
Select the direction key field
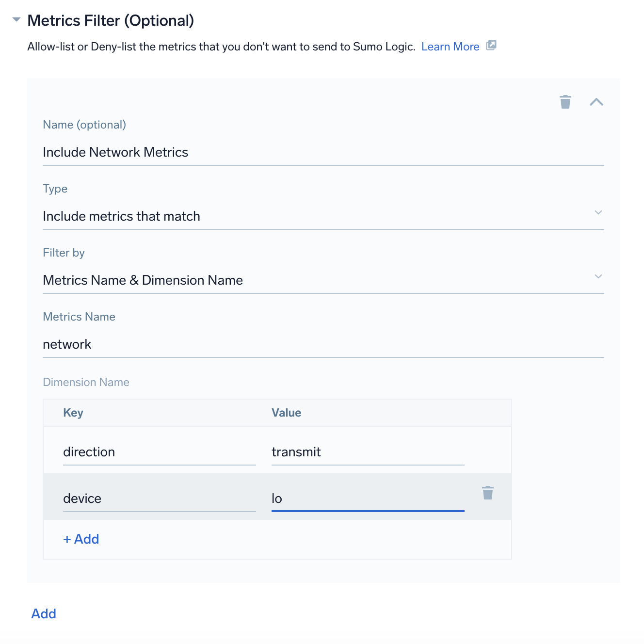(x=159, y=451)
